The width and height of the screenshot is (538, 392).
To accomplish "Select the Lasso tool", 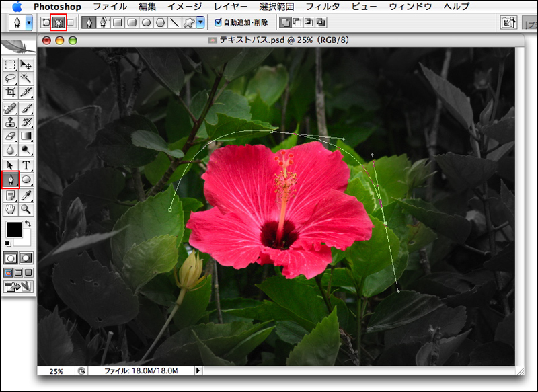I will [10, 77].
